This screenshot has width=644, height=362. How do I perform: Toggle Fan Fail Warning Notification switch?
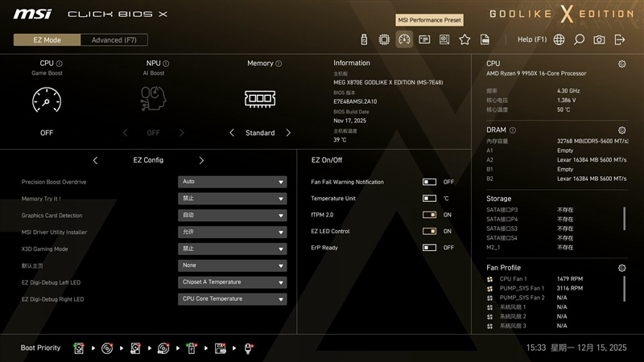pos(429,182)
